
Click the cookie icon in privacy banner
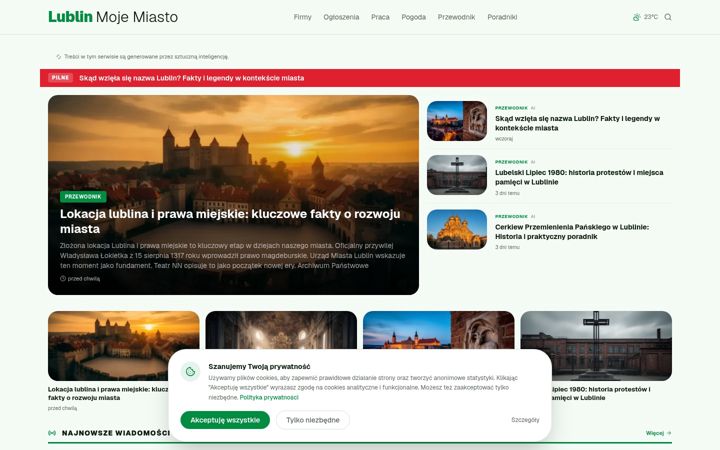coord(191,371)
